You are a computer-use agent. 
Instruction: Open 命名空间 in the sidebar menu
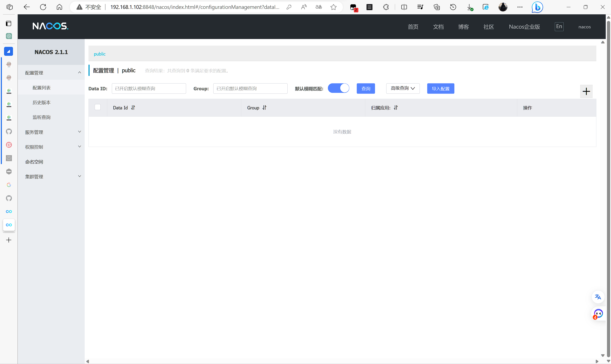[x=34, y=162]
